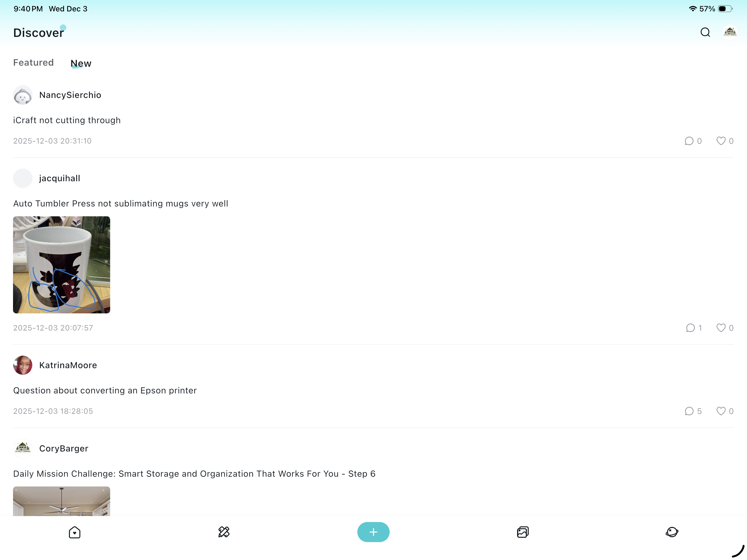
Task: Like jacquihall's tumbler press post
Action: (x=721, y=328)
